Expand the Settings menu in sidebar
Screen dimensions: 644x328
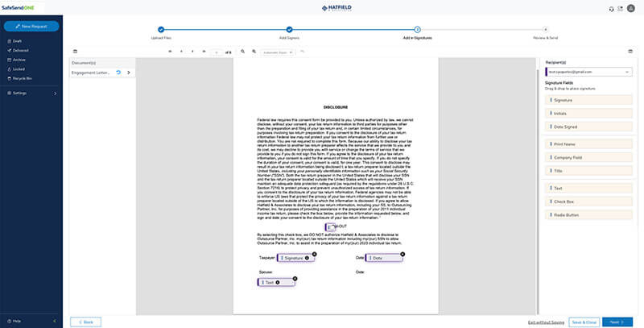[31, 93]
